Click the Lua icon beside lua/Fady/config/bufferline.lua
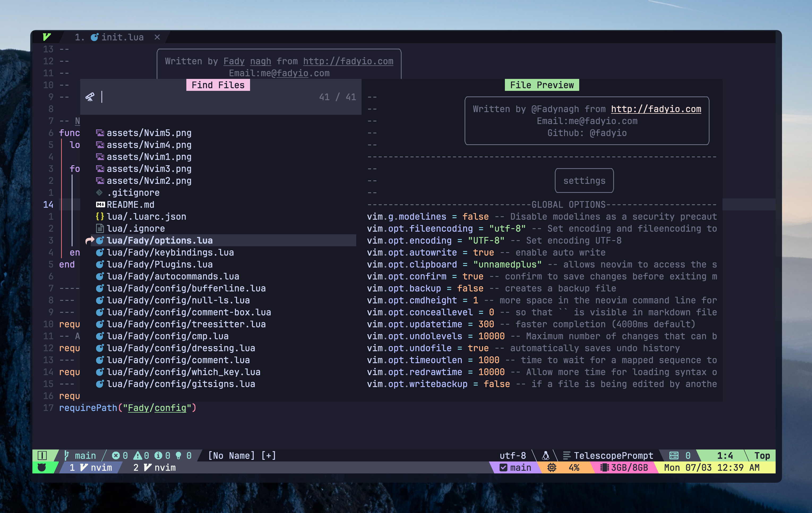This screenshot has height=513, width=812. [x=100, y=289]
